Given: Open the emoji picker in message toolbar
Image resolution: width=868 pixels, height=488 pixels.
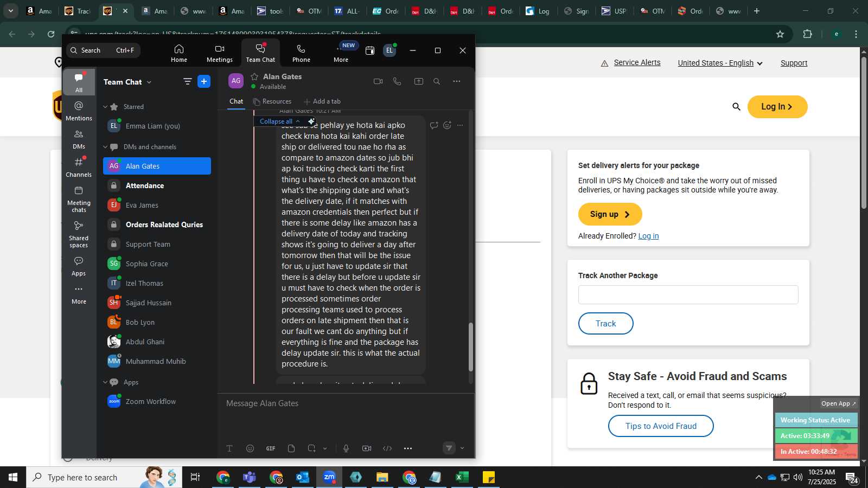Looking at the screenshot, I should [x=250, y=448].
